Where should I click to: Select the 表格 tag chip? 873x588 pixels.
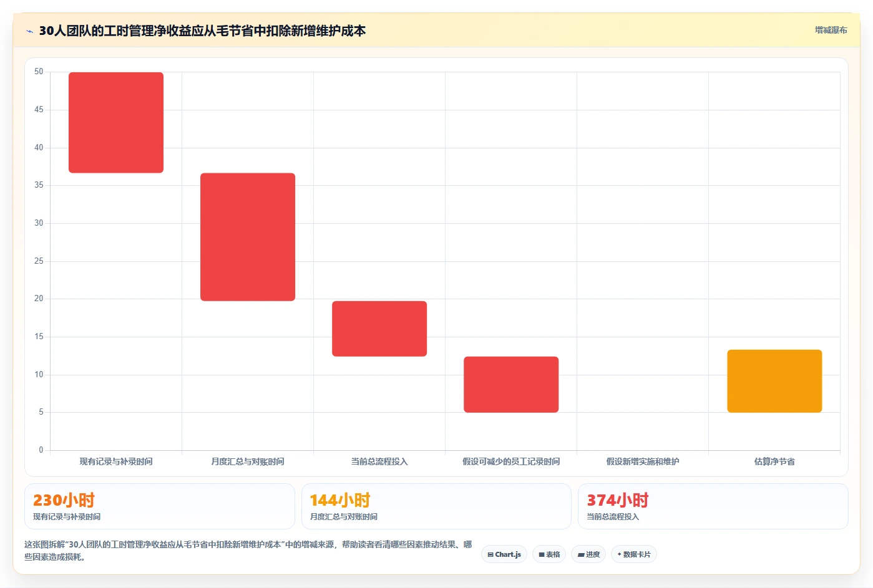coord(549,554)
